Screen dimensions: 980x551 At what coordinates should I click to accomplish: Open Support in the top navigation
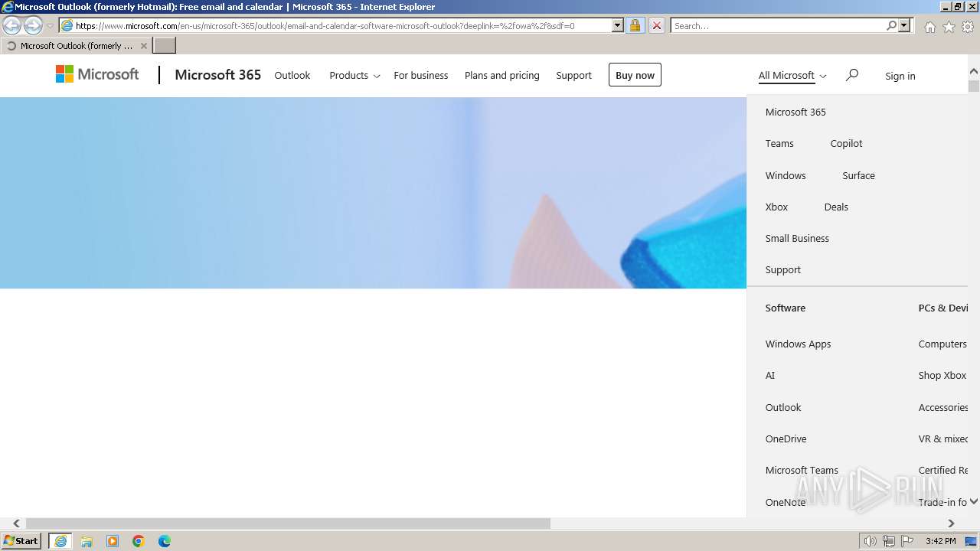pos(573,75)
